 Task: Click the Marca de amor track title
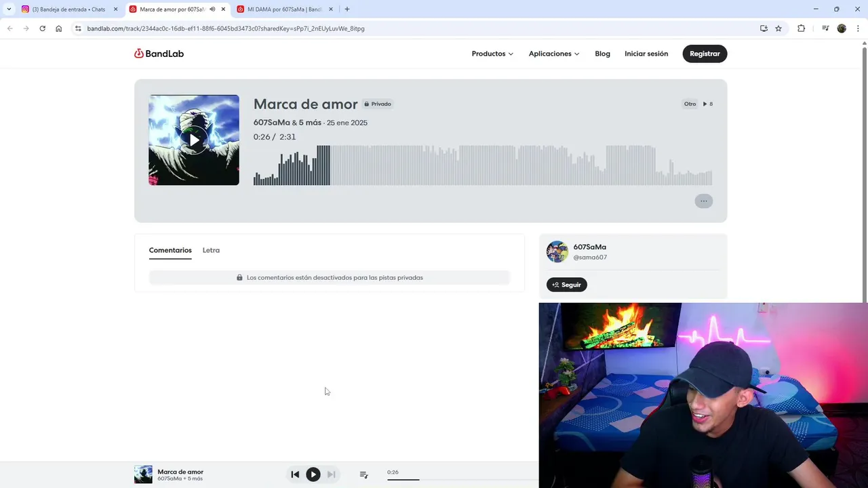pos(305,104)
